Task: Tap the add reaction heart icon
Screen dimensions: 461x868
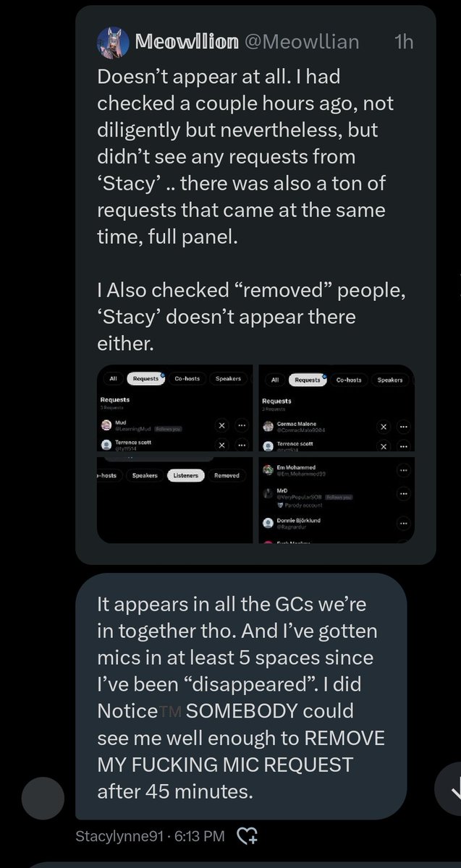Action: 248,836
